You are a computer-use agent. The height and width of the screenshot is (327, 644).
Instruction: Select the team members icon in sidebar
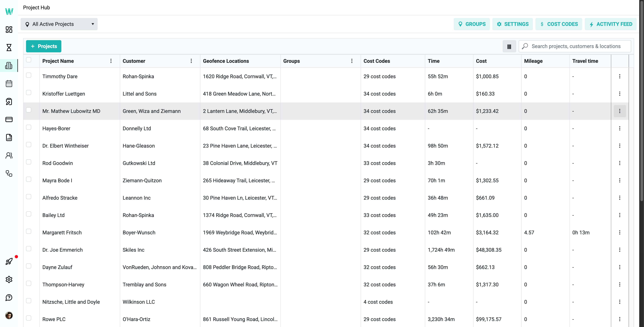(9, 155)
